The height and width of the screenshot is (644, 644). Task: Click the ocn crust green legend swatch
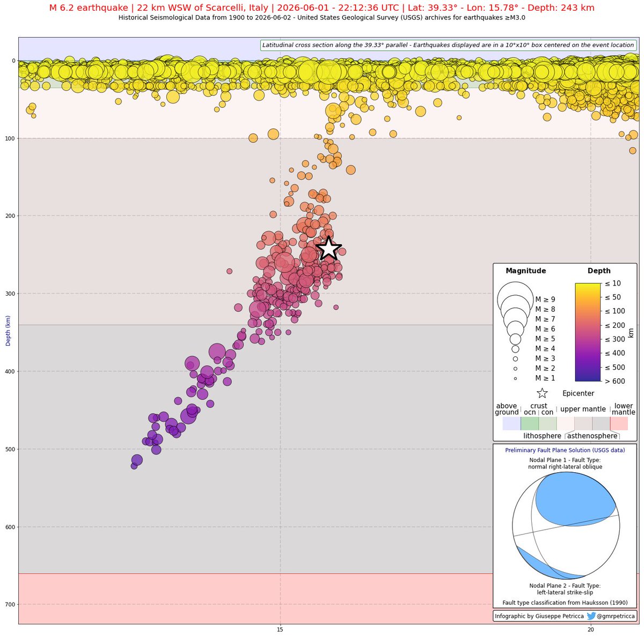(530, 423)
